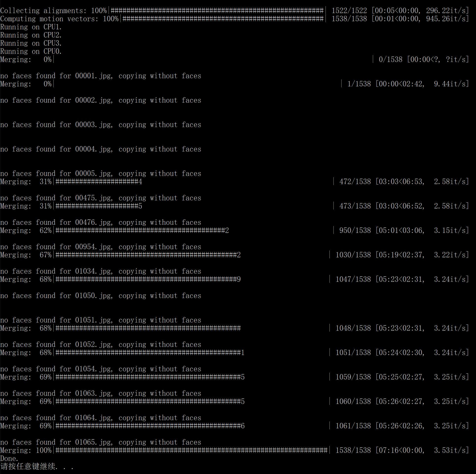
Task: Click the 'Running on CPU1.' line
Action: coord(31,27)
